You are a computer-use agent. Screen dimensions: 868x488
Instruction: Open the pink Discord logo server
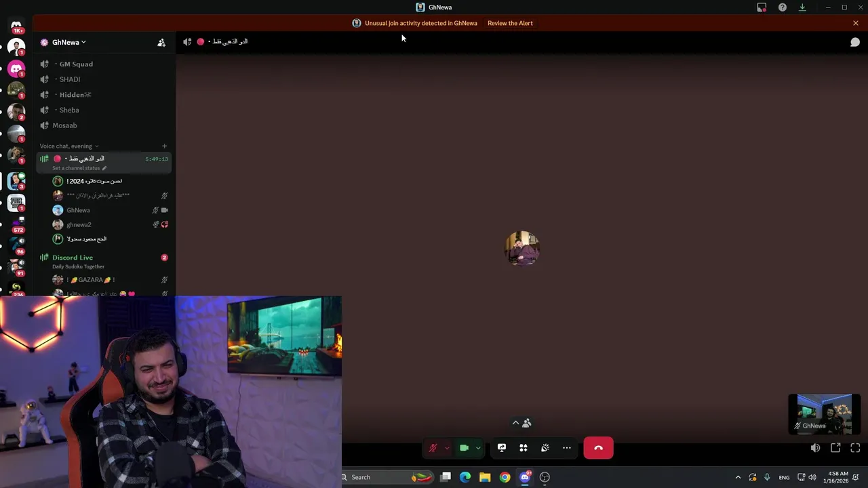coord(16,68)
